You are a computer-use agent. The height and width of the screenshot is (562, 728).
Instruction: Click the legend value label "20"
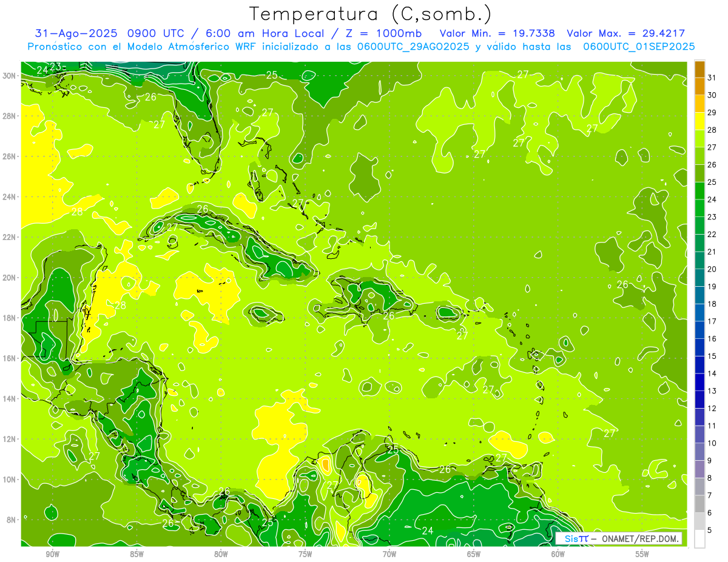[712, 269]
